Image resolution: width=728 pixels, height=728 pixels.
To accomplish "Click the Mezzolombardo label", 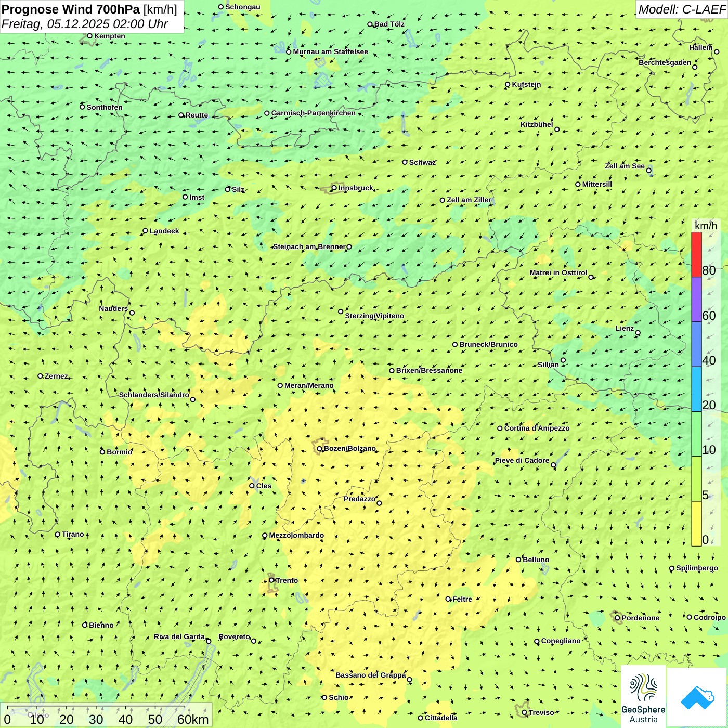I will [296, 535].
